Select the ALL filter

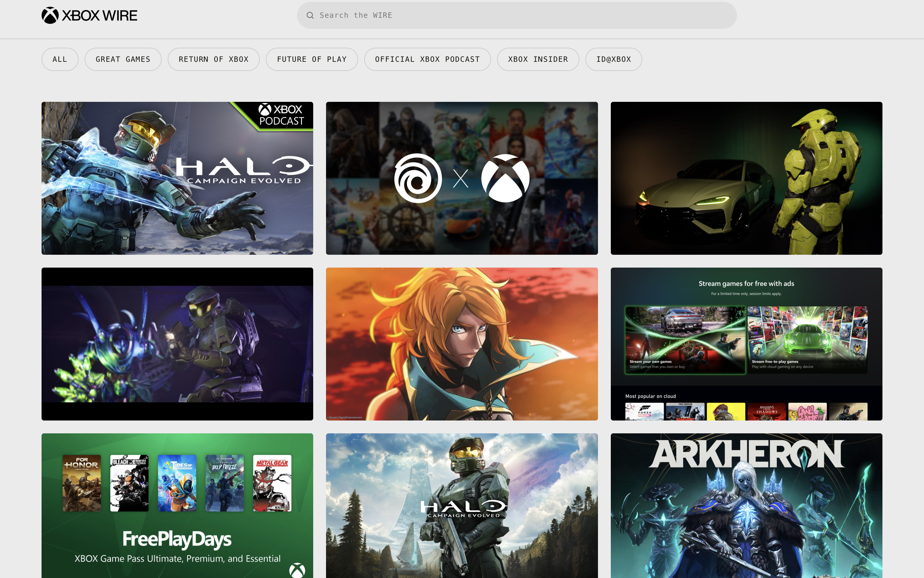click(x=60, y=59)
